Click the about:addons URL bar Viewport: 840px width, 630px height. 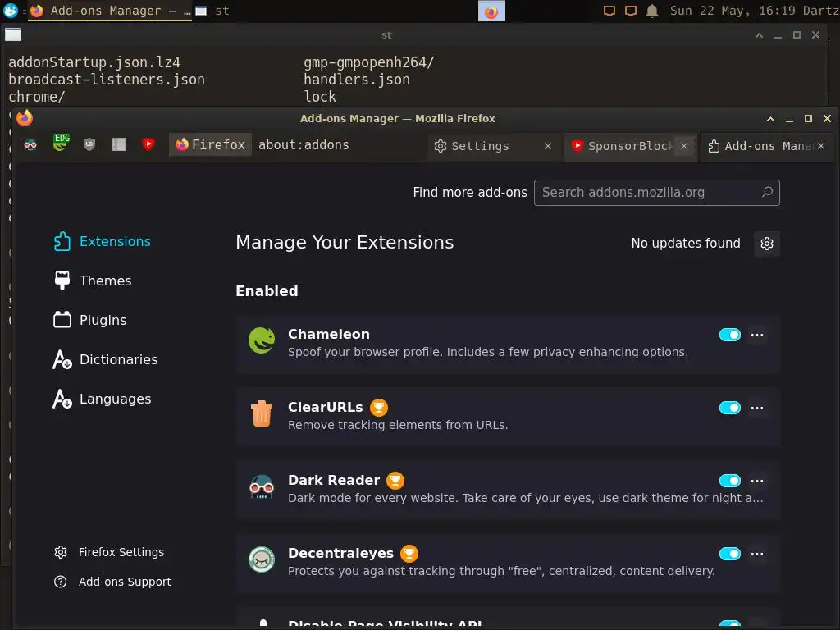tap(304, 145)
